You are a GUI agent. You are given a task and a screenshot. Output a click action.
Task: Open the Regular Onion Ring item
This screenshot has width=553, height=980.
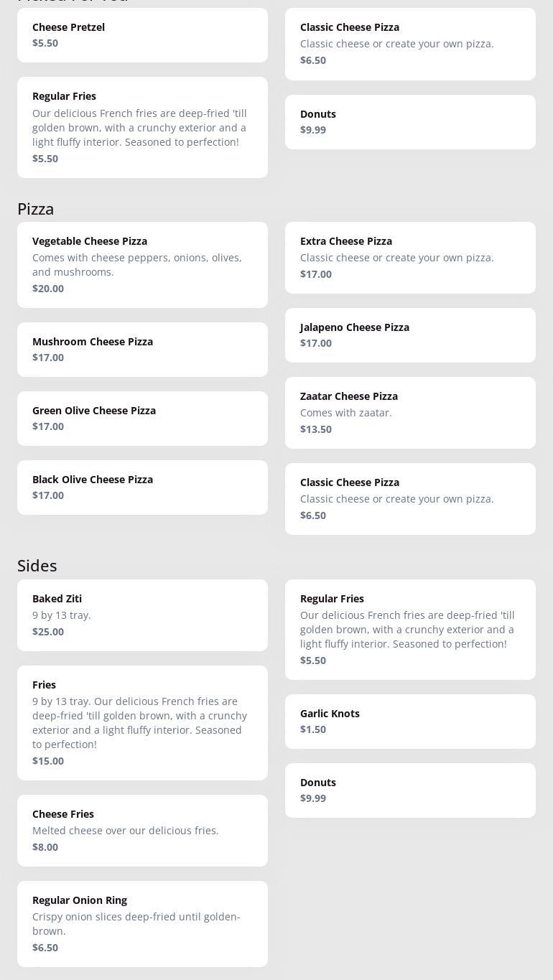142,924
